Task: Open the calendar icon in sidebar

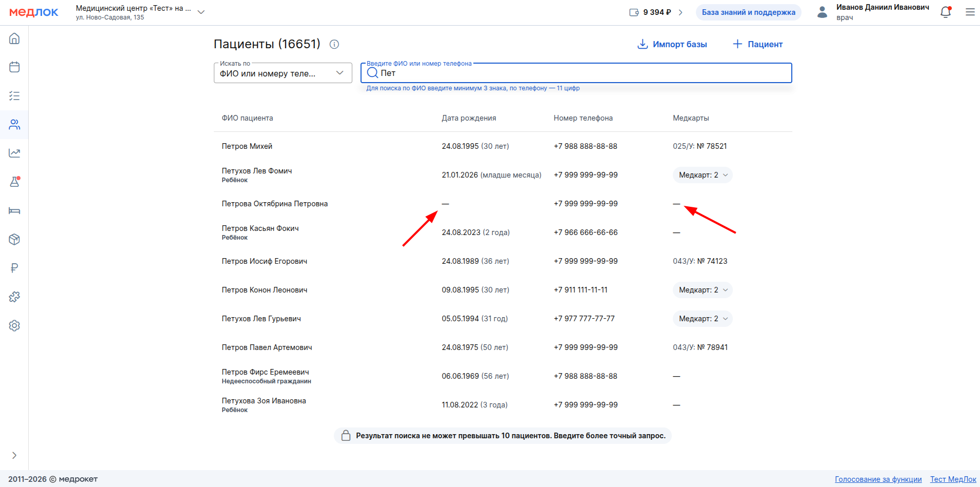Action: pyautogui.click(x=14, y=67)
